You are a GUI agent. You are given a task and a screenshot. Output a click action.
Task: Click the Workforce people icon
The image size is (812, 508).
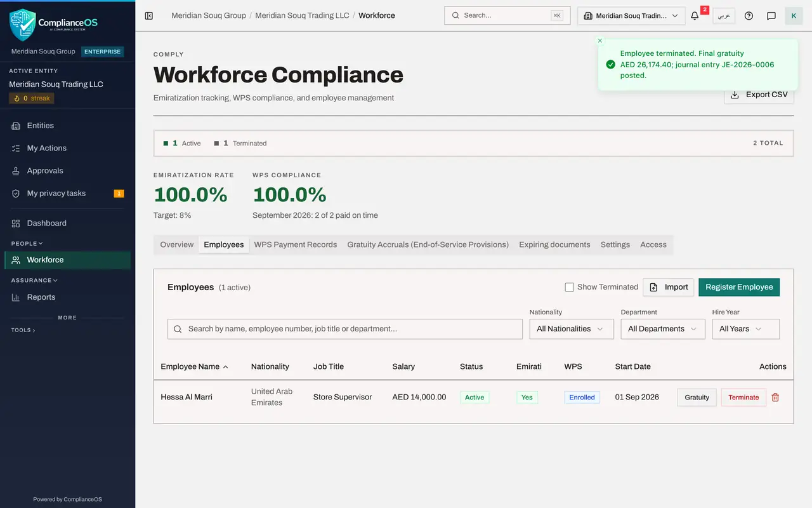pos(16,260)
